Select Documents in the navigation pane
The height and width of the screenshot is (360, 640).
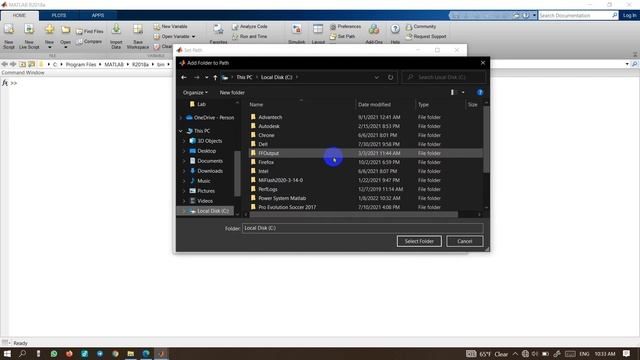pyautogui.click(x=210, y=161)
